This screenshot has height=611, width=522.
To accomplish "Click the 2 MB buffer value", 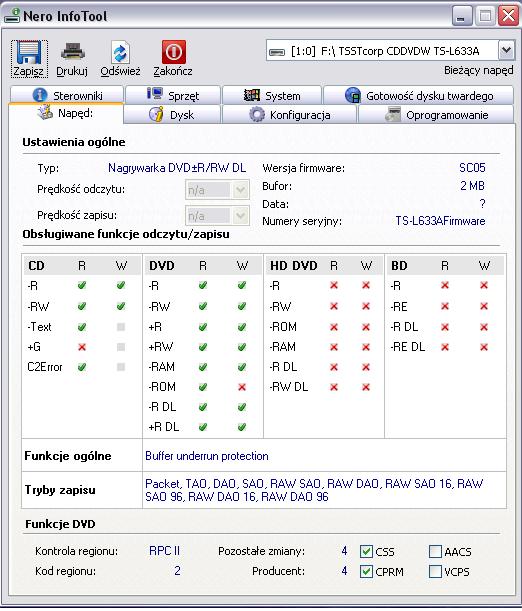I will point(472,185).
